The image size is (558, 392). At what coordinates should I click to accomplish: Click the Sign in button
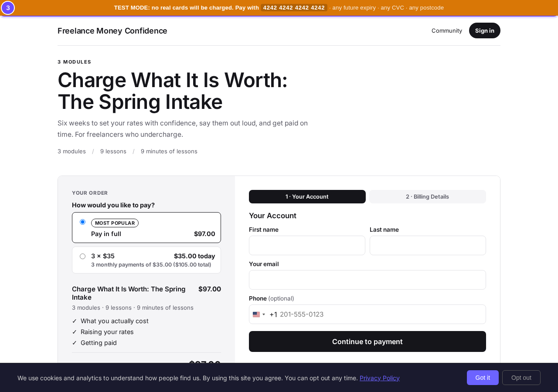485,30
